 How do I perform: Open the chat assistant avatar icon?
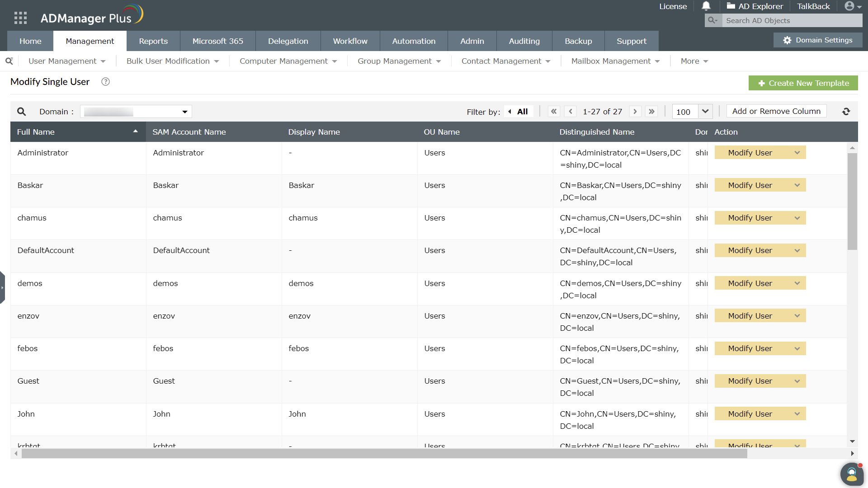pos(852,474)
